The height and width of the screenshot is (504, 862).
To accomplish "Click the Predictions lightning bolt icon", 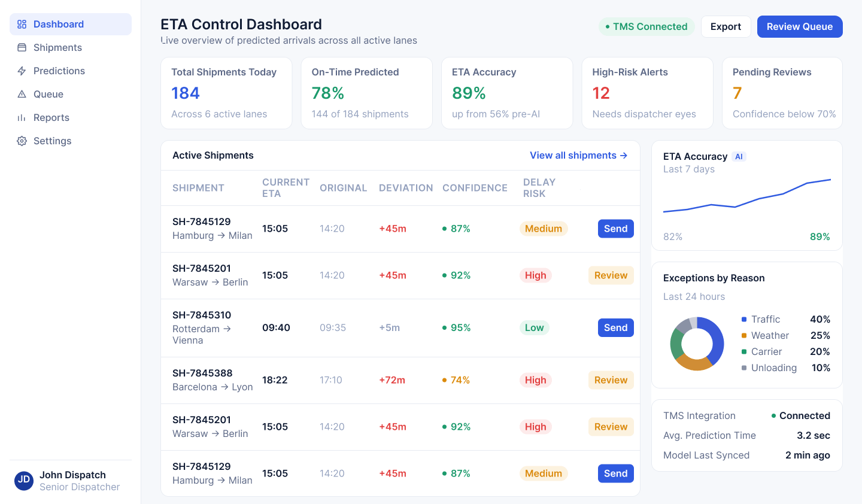I will pyautogui.click(x=22, y=71).
